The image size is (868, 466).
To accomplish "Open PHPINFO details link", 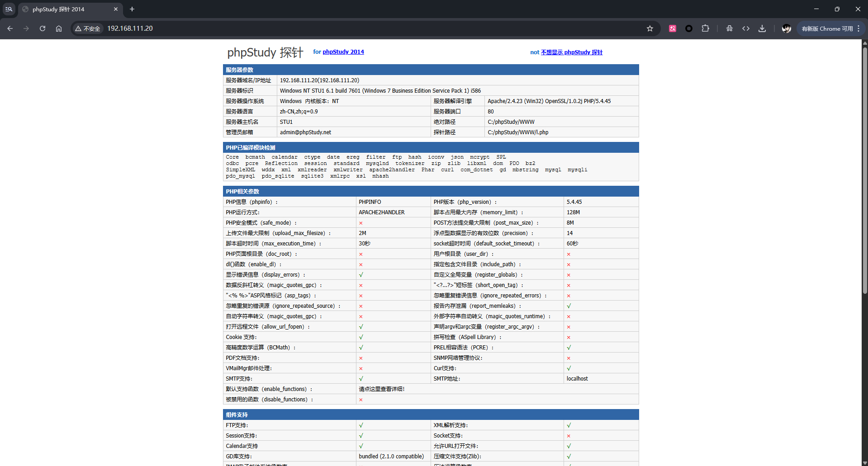I will [370, 202].
